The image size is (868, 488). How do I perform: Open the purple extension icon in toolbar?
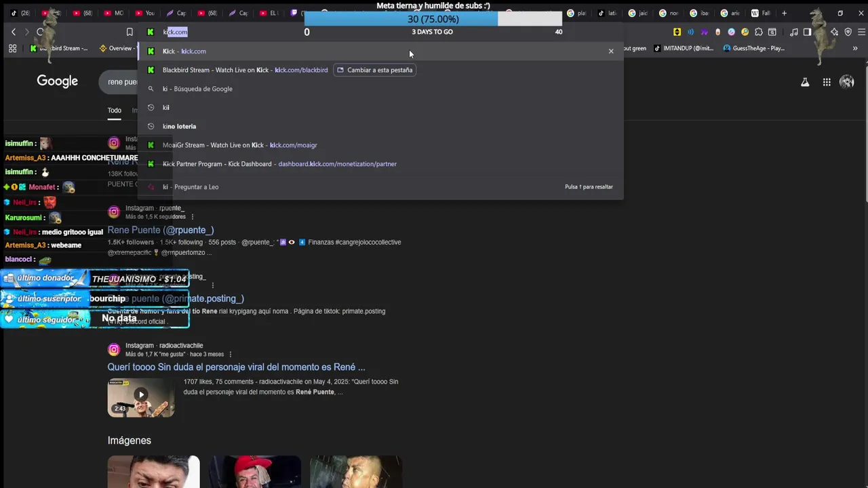point(704,32)
